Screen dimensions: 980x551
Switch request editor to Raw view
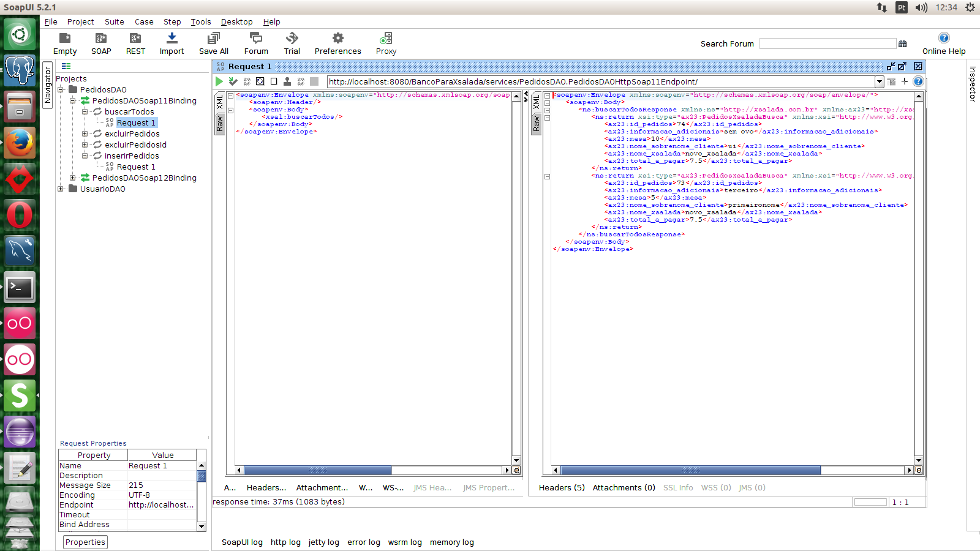[219, 124]
